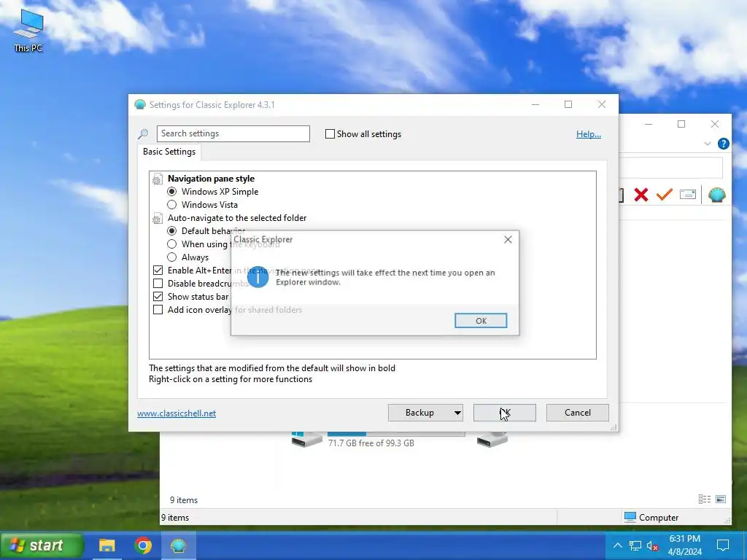Click the gear icon beside Navigation pane style
The height and width of the screenshot is (560, 747).
pos(158,179)
